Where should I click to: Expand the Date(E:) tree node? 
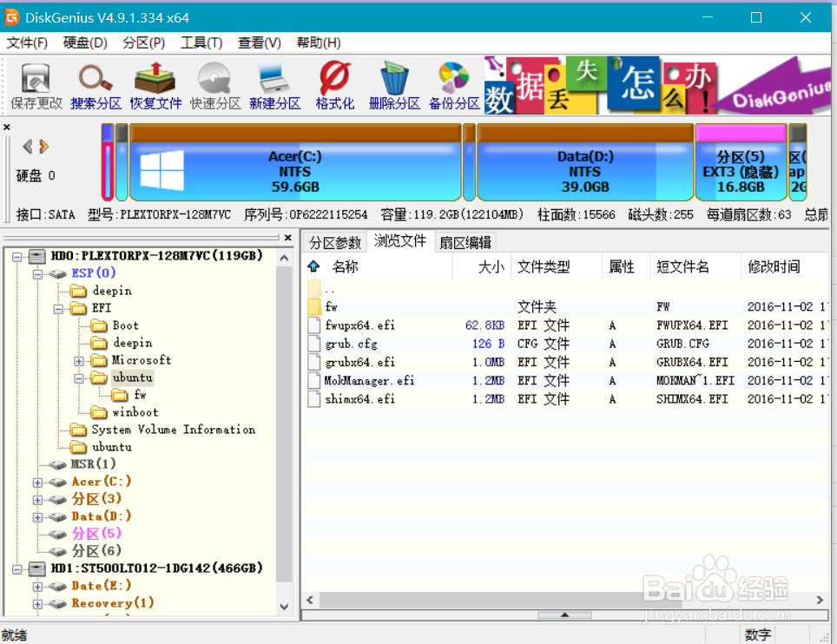pos(37,587)
